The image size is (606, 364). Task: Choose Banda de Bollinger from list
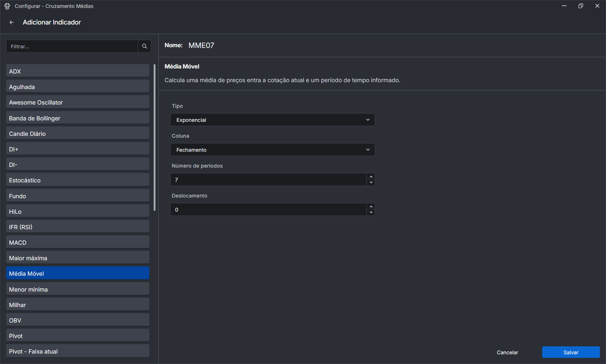[x=78, y=118]
